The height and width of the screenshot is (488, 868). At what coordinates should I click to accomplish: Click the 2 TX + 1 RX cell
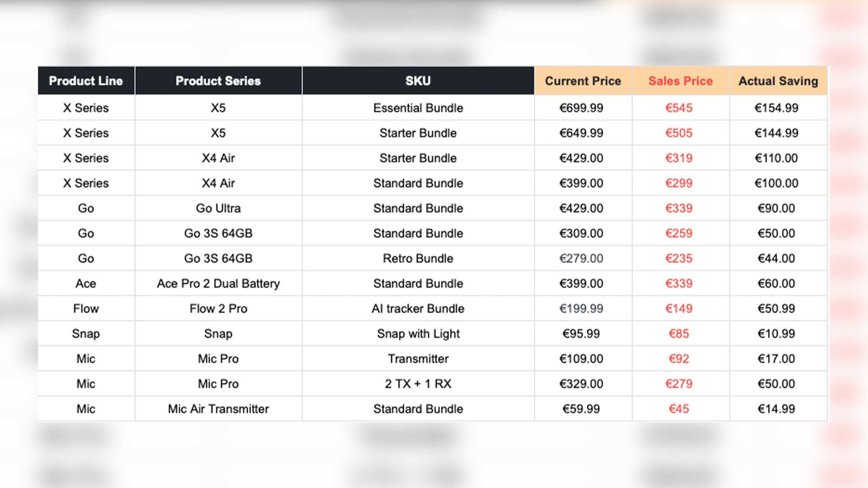(x=418, y=384)
